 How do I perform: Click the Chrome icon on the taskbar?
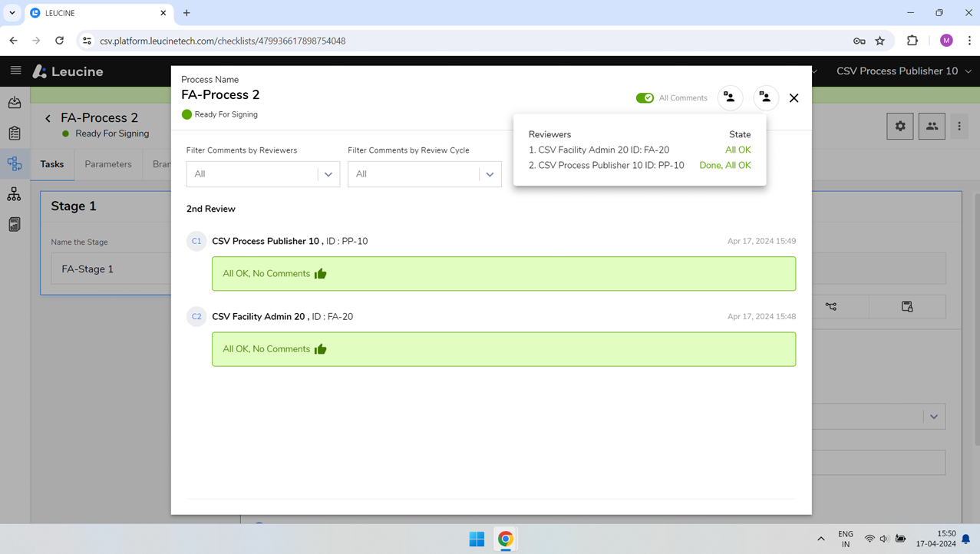tap(505, 539)
